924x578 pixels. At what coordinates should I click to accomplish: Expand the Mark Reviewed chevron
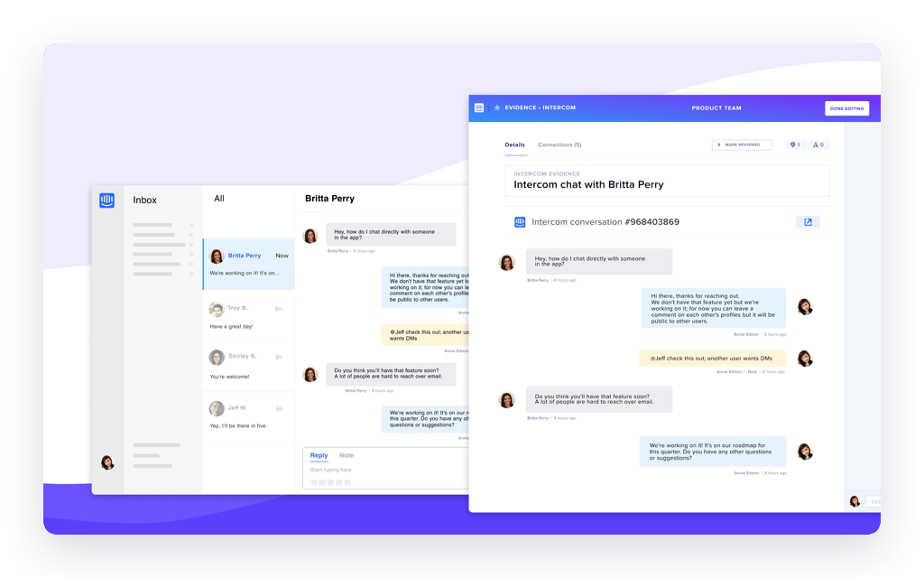[x=717, y=144]
